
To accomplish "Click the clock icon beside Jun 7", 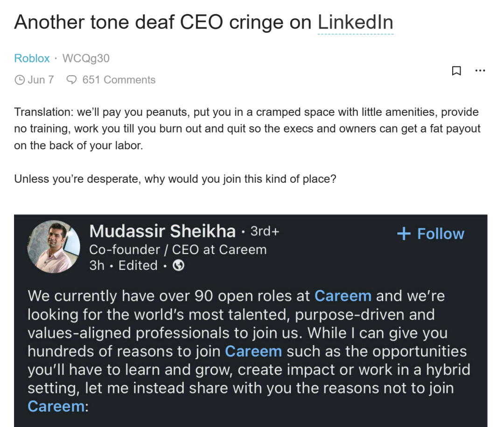I will 20,80.
